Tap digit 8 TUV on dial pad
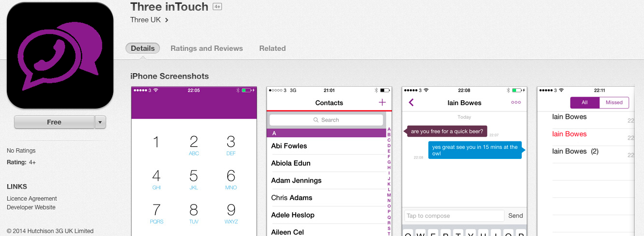 (x=194, y=214)
